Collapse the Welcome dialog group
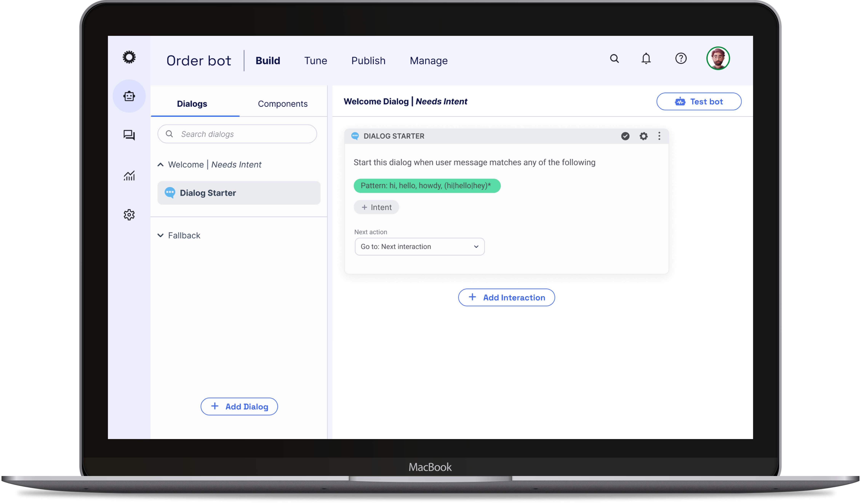 [x=160, y=165]
